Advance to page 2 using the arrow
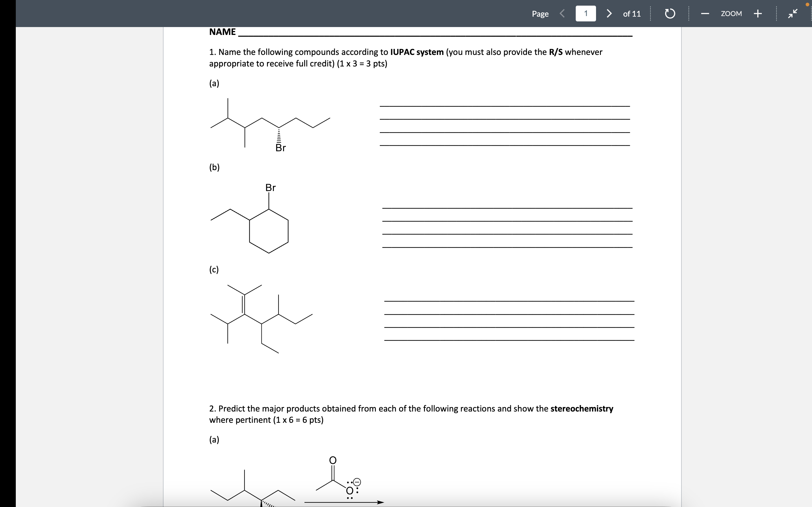Screen dimensions: 812x507 (x=609, y=14)
